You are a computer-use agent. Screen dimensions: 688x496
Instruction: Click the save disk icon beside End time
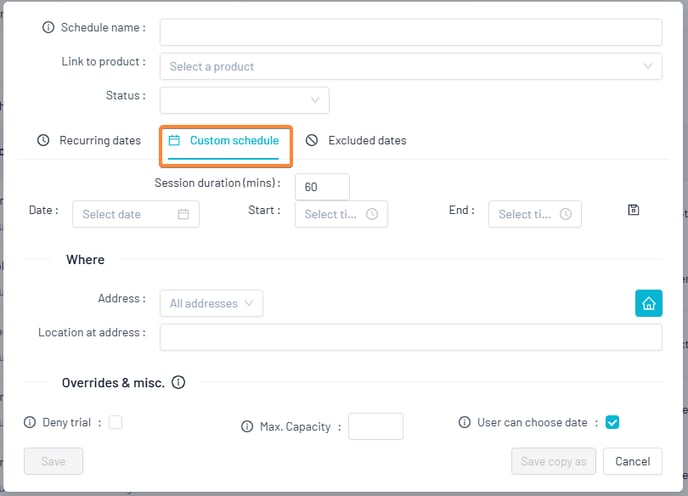pos(633,210)
